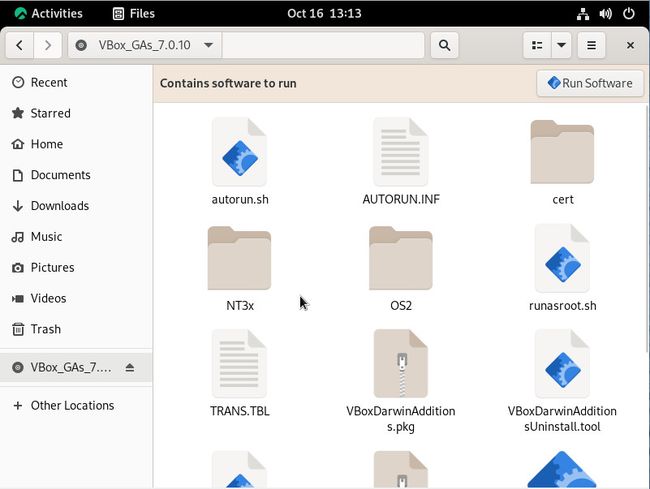Switch to list view layout
Viewport: 650px width, 489px height.
tap(537, 45)
